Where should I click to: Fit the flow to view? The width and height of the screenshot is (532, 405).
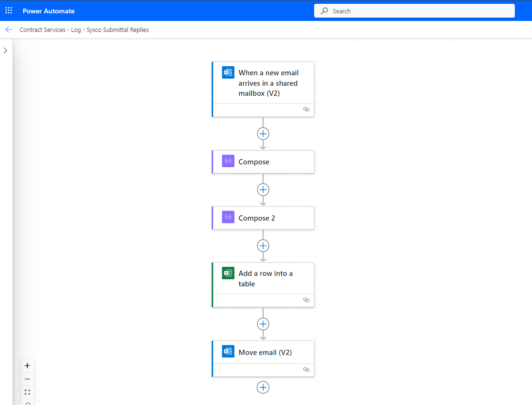tap(28, 392)
